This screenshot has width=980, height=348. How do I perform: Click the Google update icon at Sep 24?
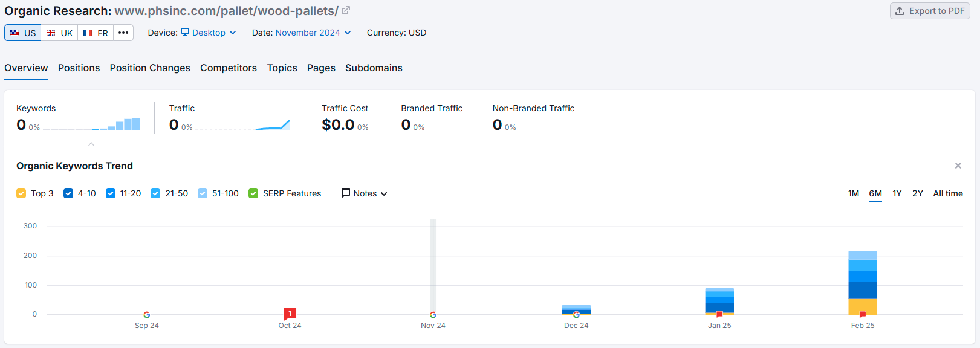coord(147,315)
